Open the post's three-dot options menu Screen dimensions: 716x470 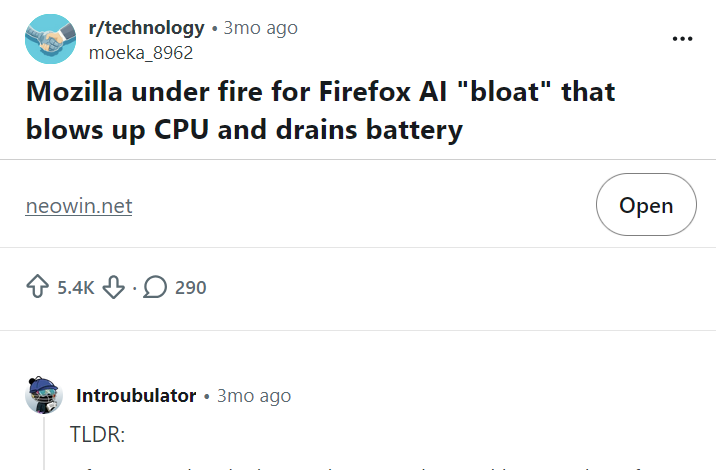(682, 39)
